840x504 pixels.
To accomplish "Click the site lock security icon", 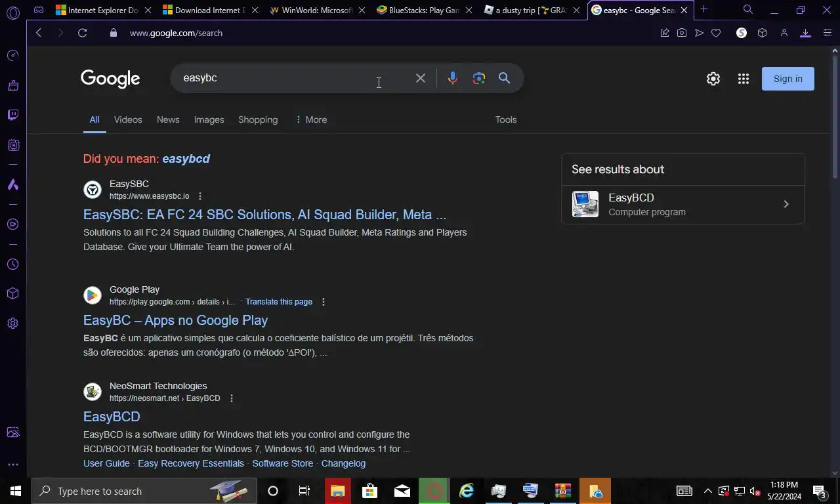I will [x=114, y=33].
